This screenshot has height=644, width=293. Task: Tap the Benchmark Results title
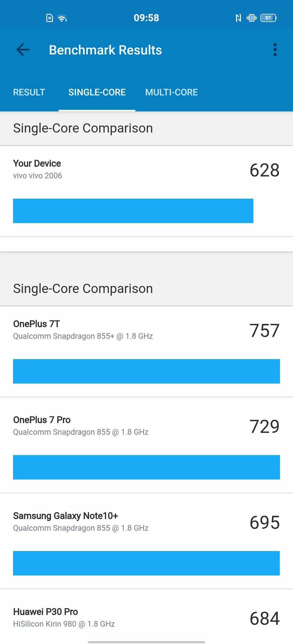pyautogui.click(x=106, y=50)
